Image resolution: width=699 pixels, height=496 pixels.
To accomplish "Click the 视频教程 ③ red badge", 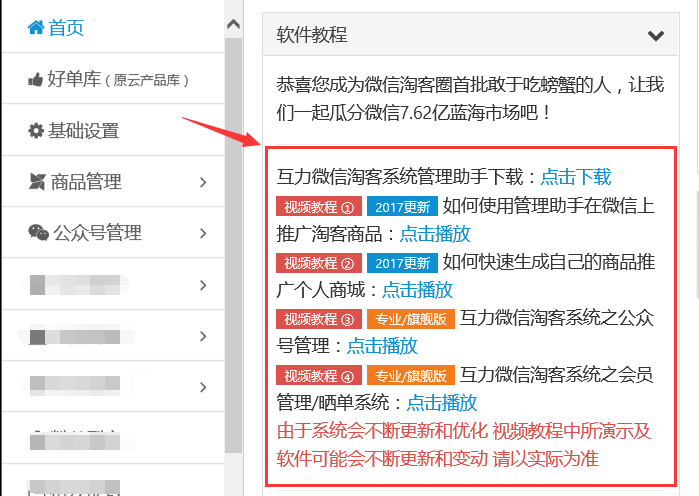I will (319, 319).
